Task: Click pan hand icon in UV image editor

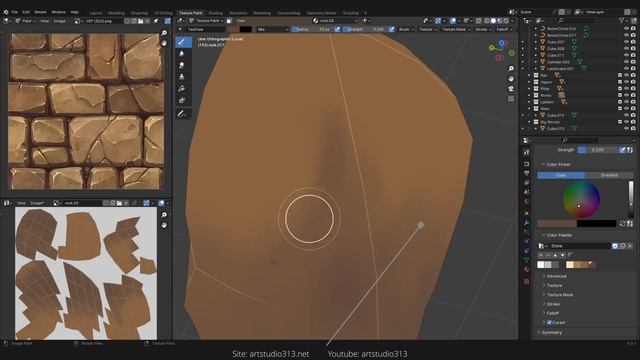Action: [164, 225]
